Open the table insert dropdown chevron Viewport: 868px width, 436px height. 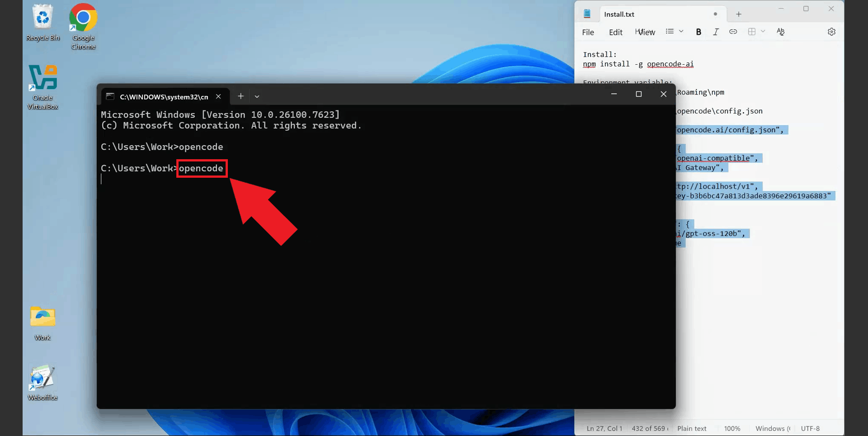[x=764, y=32]
